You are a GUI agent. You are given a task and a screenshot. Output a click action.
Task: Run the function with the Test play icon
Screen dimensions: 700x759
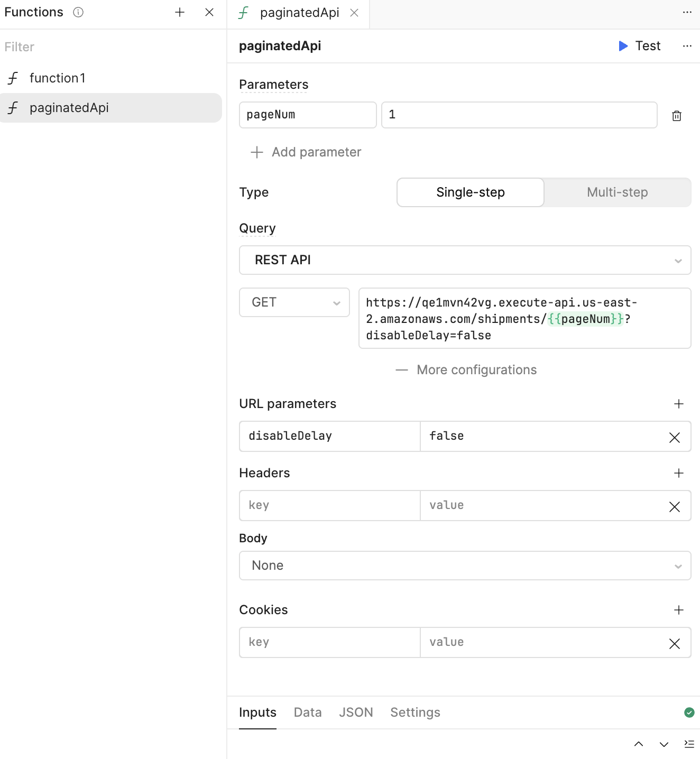coord(623,46)
